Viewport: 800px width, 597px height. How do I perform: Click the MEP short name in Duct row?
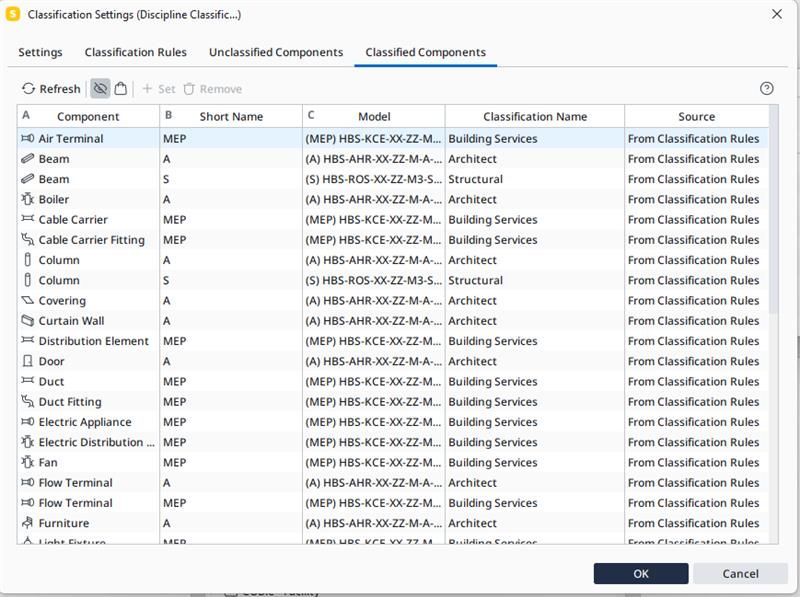174,381
